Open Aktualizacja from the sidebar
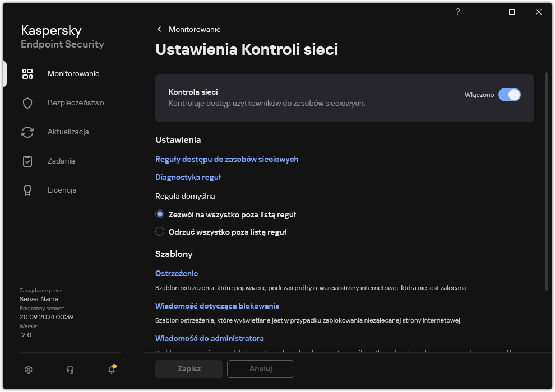 coord(27,132)
